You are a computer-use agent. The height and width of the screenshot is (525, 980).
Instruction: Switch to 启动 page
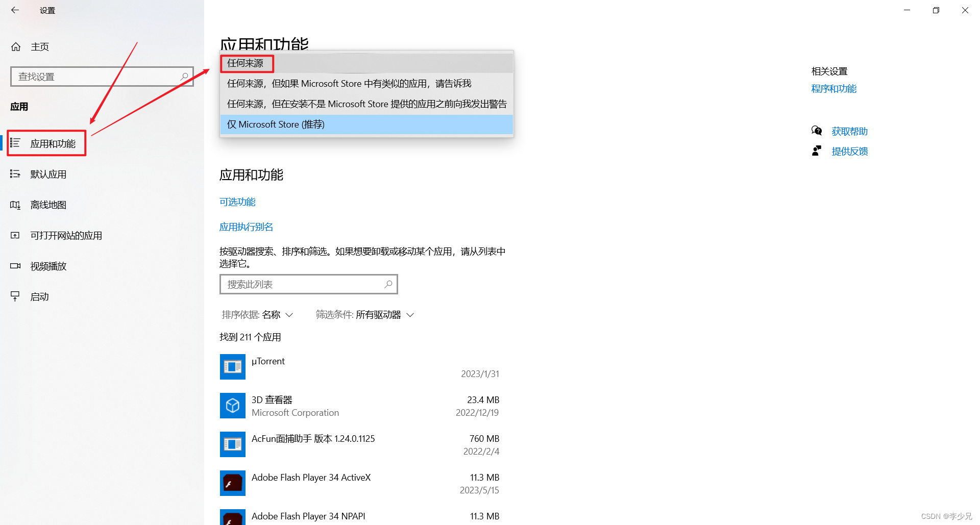tap(40, 297)
